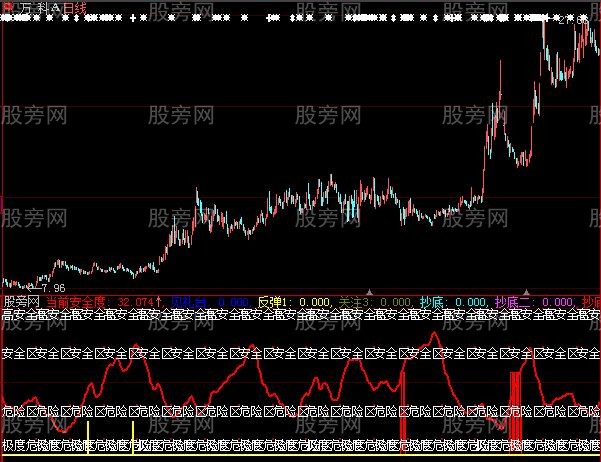Click the first white star in the top row

pyautogui.click(x=6, y=19)
